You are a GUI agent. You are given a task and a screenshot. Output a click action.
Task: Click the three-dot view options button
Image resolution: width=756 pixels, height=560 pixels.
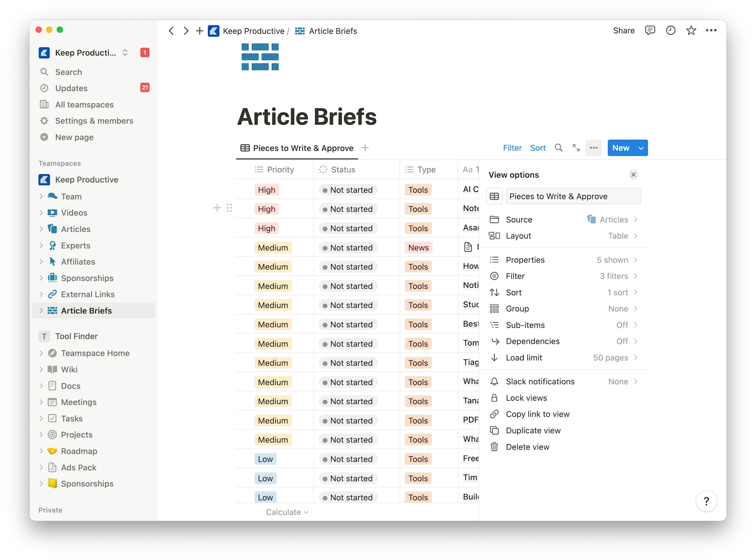pos(593,148)
